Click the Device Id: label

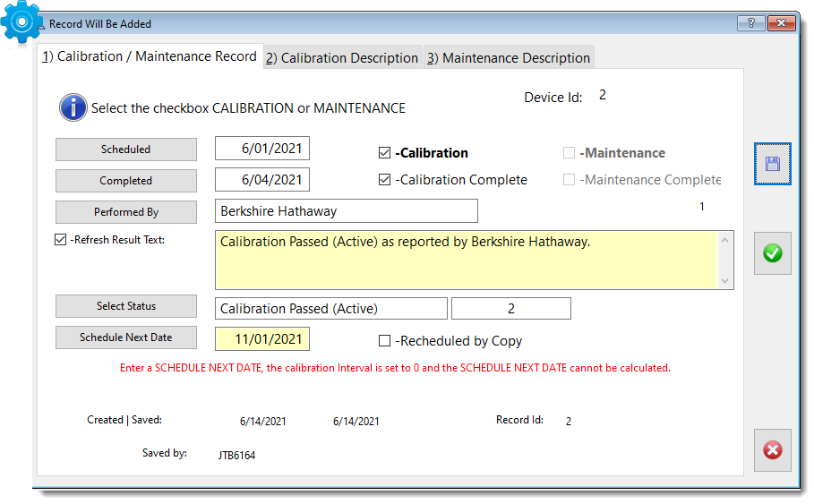tap(553, 97)
